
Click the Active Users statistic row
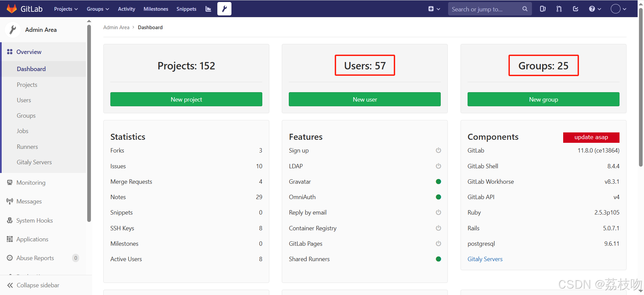tap(186, 259)
